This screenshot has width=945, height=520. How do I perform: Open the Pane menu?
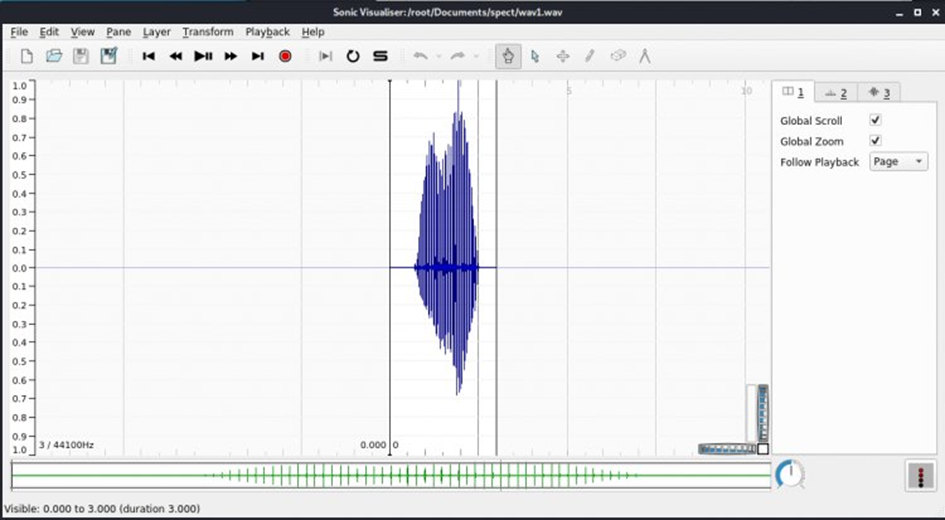pyautogui.click(x=119, y=32)
